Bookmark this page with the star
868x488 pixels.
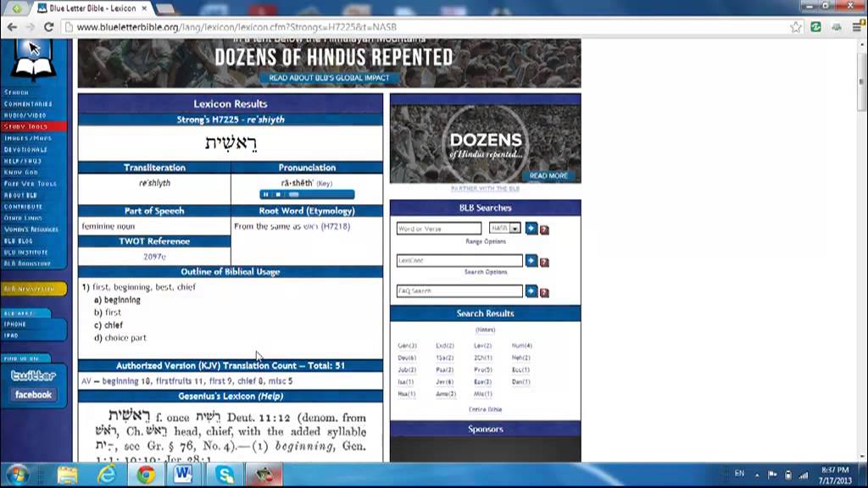[x=795, y=26]
